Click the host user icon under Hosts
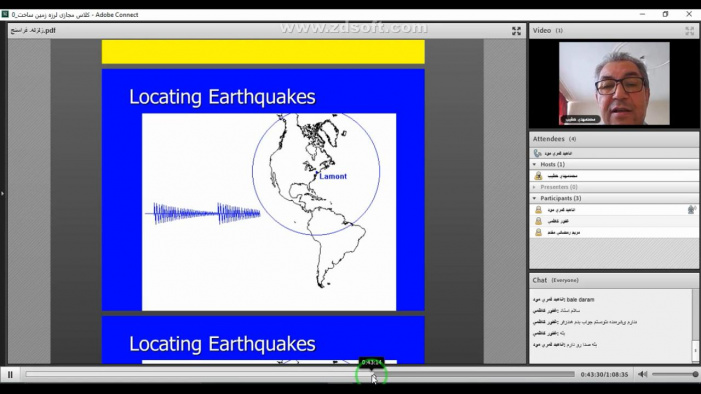Screen dimensions: 701x394 [538, 176]
